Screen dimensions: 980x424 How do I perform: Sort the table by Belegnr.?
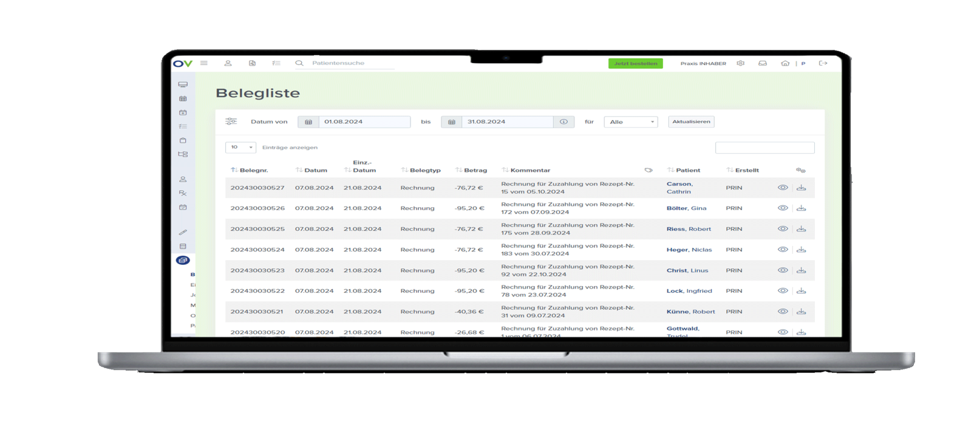(249, 170)
